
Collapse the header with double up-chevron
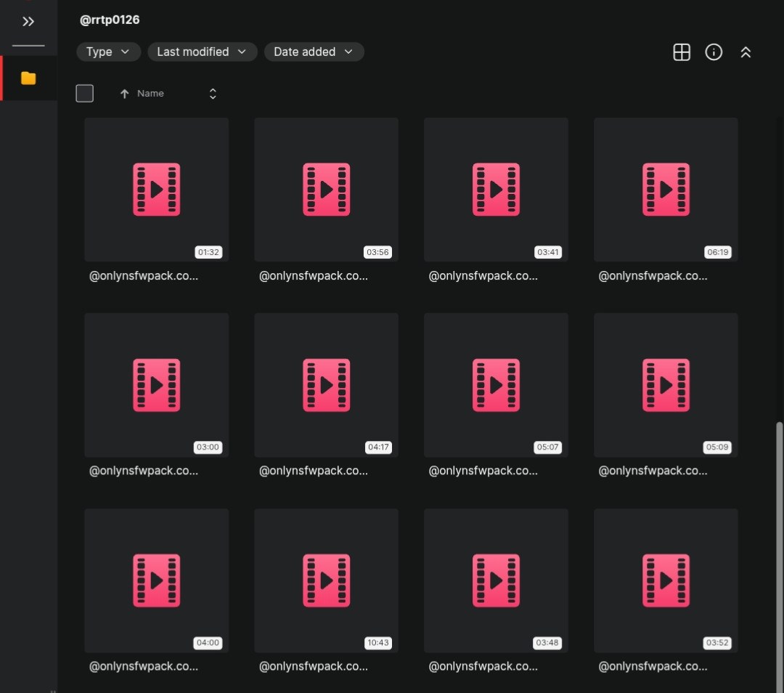(x=746, y=52)
